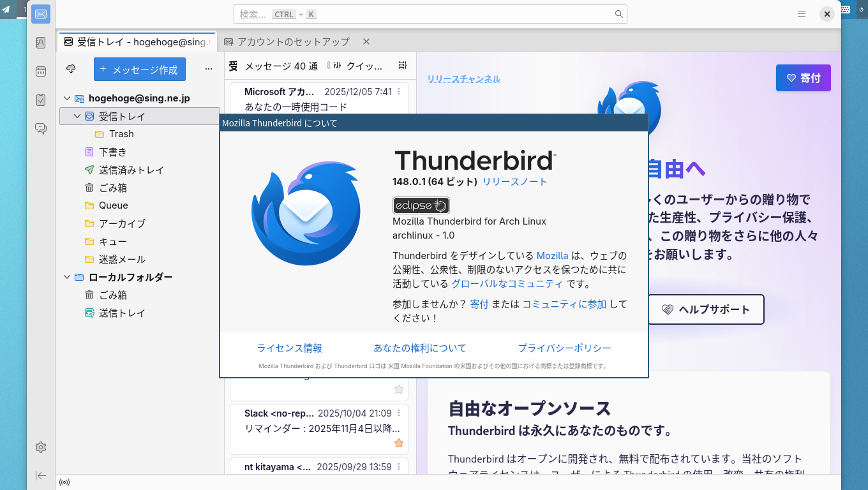
Task: Focus the 検索 search field
Action: tap(430, 14)
